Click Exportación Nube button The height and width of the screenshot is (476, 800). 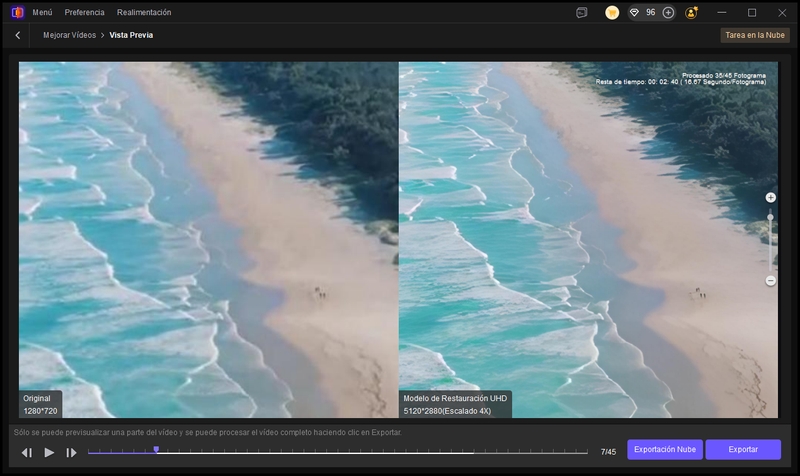(x=665, y=449)
